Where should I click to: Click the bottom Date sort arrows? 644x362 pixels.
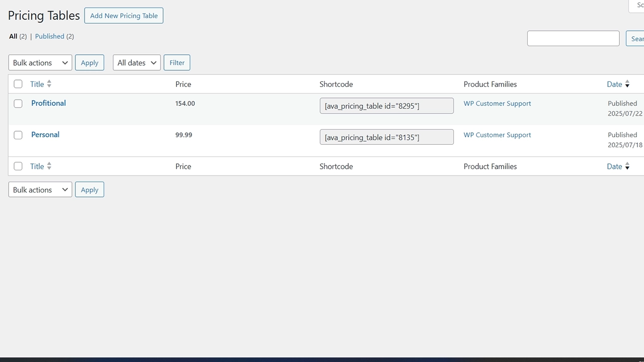click(x=627, y=166)
